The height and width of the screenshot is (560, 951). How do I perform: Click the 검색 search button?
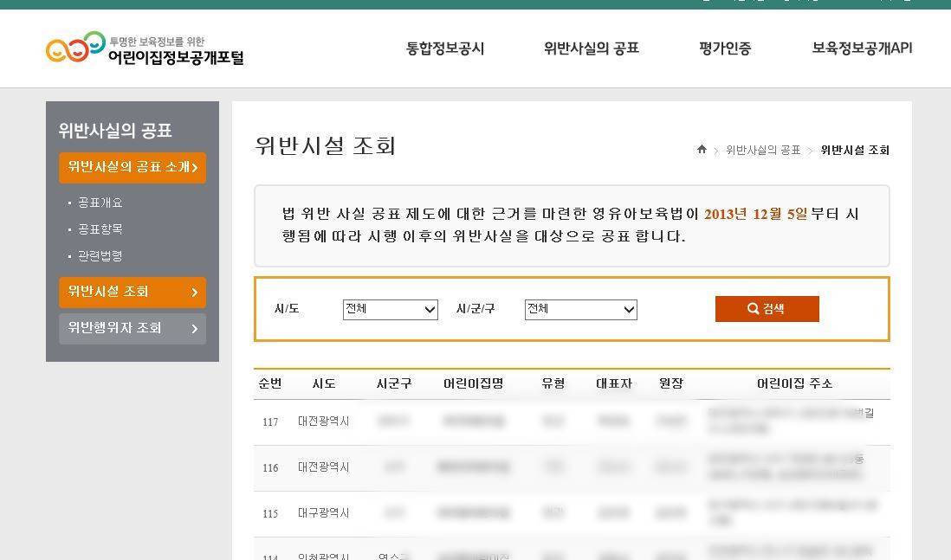click(x=767, y=308)
